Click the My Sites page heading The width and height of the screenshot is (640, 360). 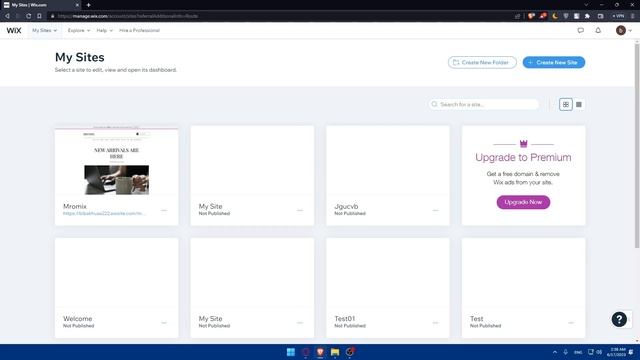(80, 57)
